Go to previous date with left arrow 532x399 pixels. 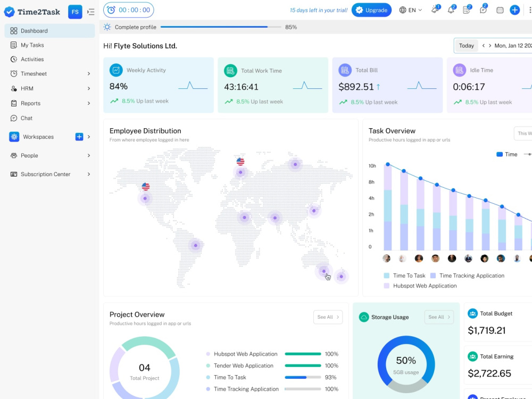click(484, 45)
